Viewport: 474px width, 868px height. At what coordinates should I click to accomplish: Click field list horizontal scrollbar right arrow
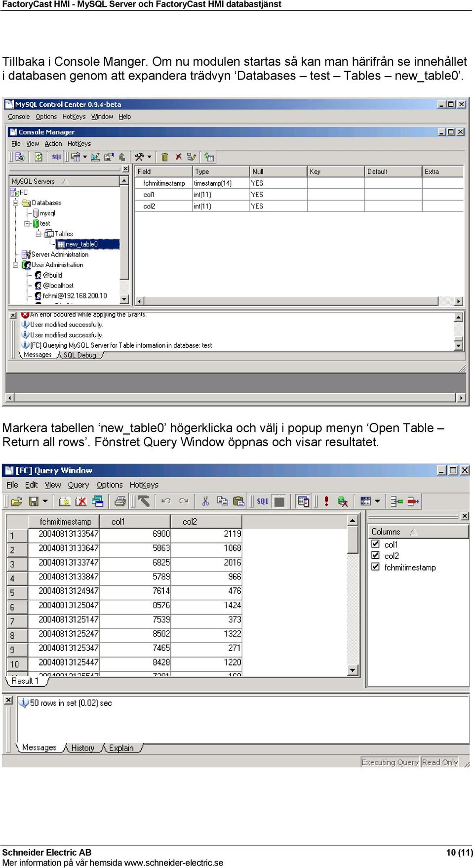459,301
